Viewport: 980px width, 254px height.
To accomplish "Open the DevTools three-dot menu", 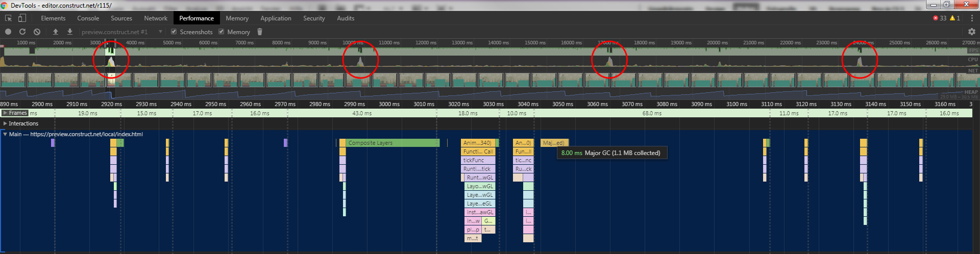I will (x=972, y=18).
